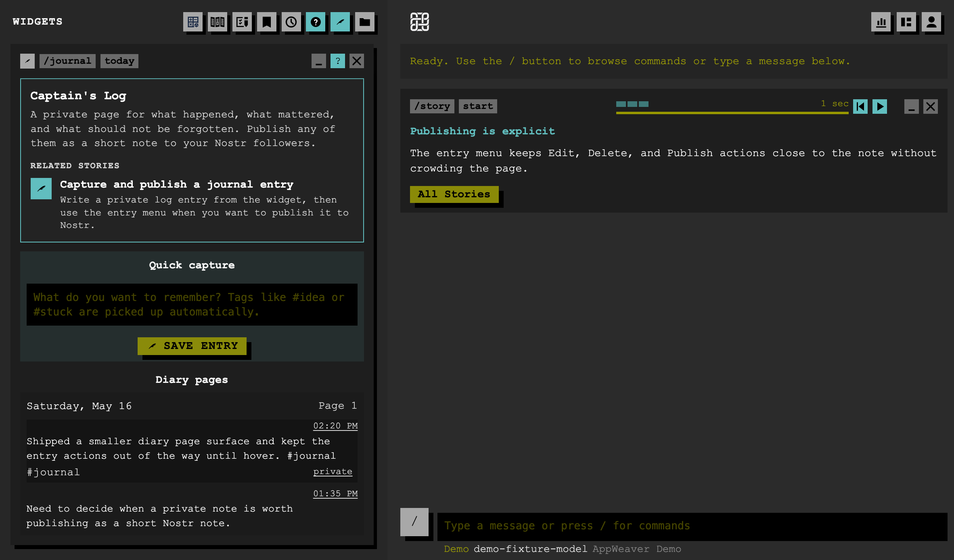Minimize the journal widget panel
The height and width of the screenshot is (560, 954).
click(x=319, y=61)
